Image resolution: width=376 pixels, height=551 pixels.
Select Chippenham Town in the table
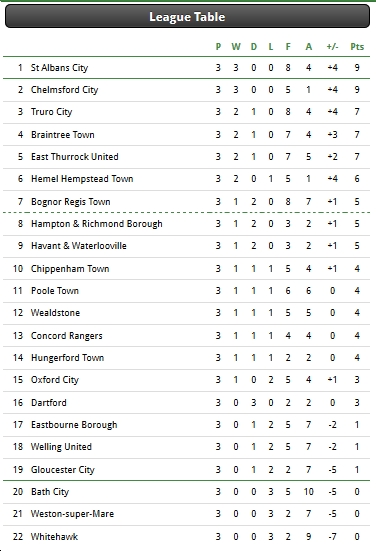tap(70, 269)
